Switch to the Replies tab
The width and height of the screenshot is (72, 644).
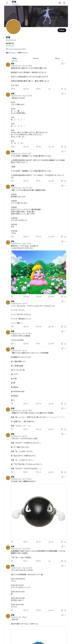click(x=36, y=58)
